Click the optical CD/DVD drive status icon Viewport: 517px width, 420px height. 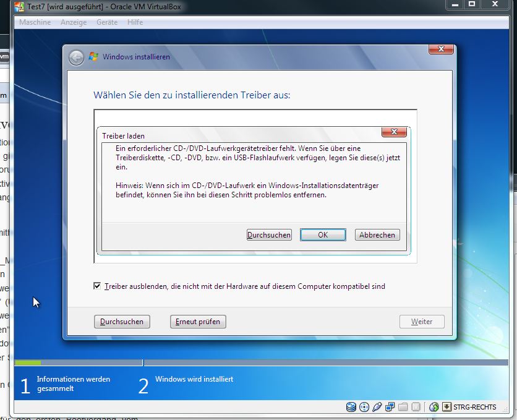click(364, 407)
